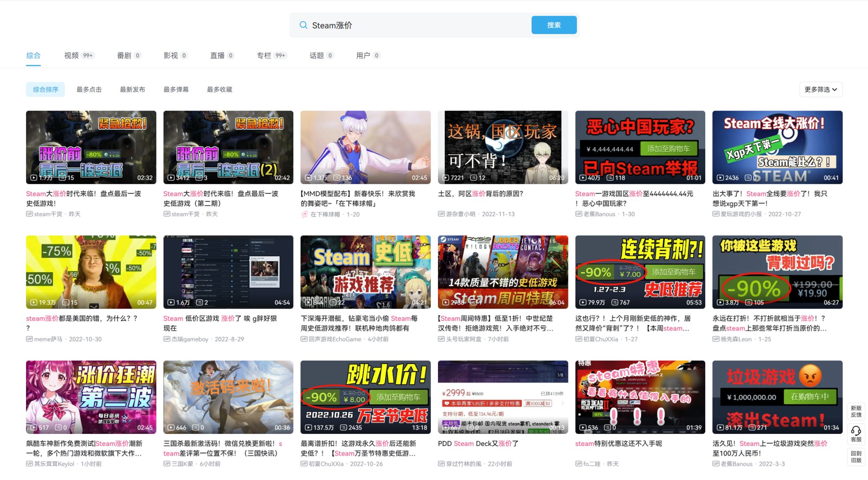Screen dimensions: 868x480
Task: Click UP icon beside 回声游戏EchoGame
Action: (304, 339)
